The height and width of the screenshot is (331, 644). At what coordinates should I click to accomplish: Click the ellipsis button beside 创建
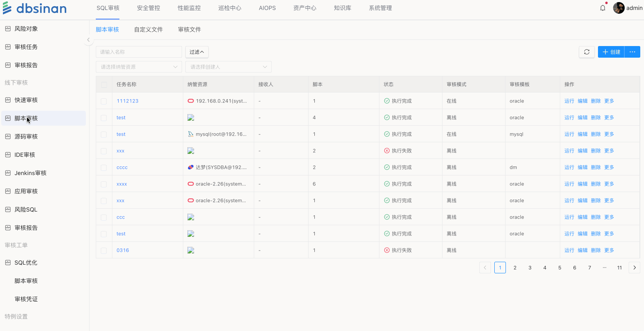pyautogui.click(x=632, y=52)
